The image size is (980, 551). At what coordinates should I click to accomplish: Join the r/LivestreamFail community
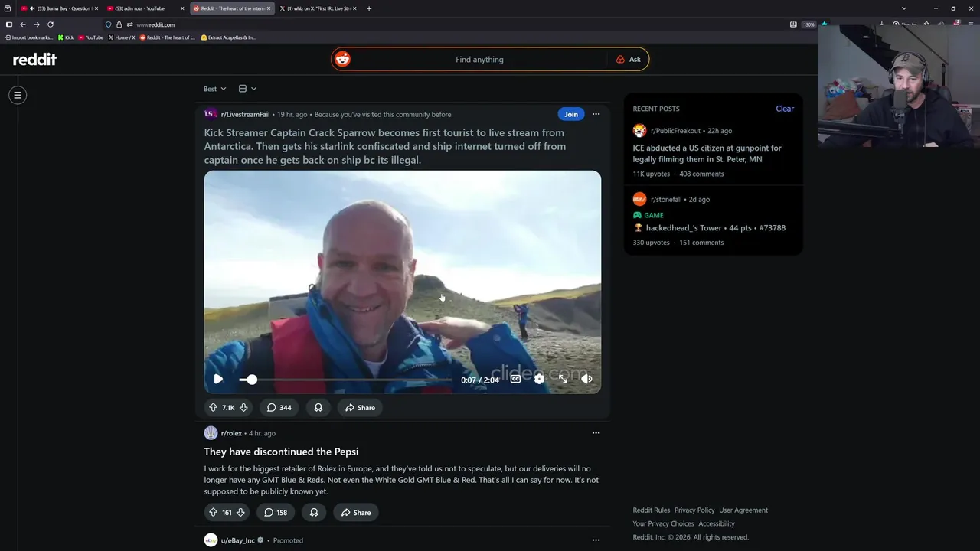point(571,114)
